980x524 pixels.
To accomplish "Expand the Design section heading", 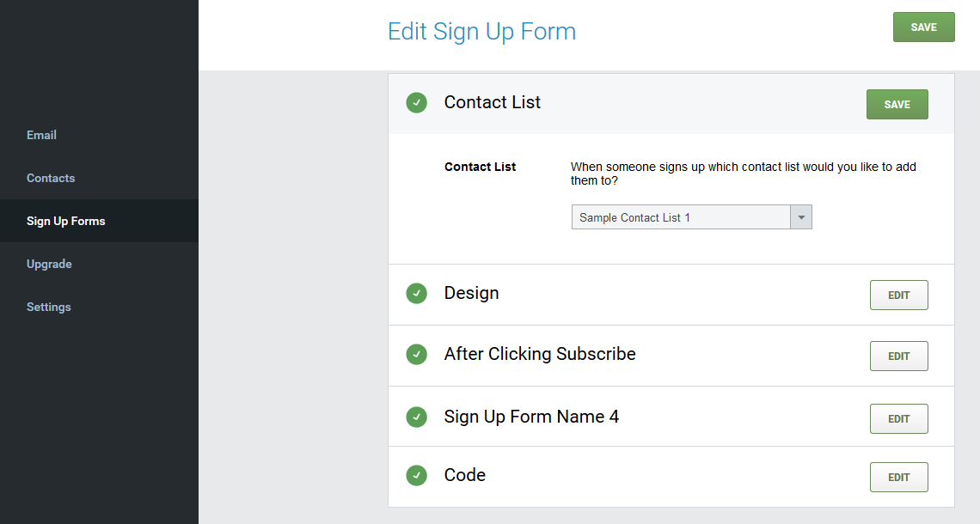I will click(x=471, y=294).
